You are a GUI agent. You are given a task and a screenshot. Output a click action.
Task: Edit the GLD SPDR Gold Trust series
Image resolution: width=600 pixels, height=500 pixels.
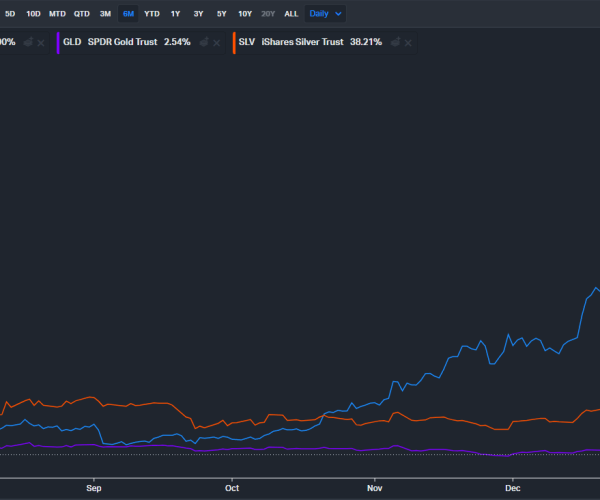click(x=204, y=43)
